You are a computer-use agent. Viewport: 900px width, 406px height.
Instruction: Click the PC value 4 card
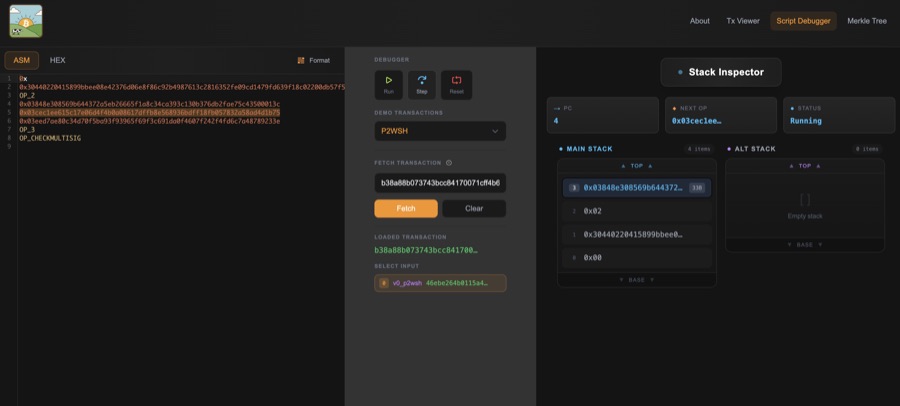coord(603,115)
